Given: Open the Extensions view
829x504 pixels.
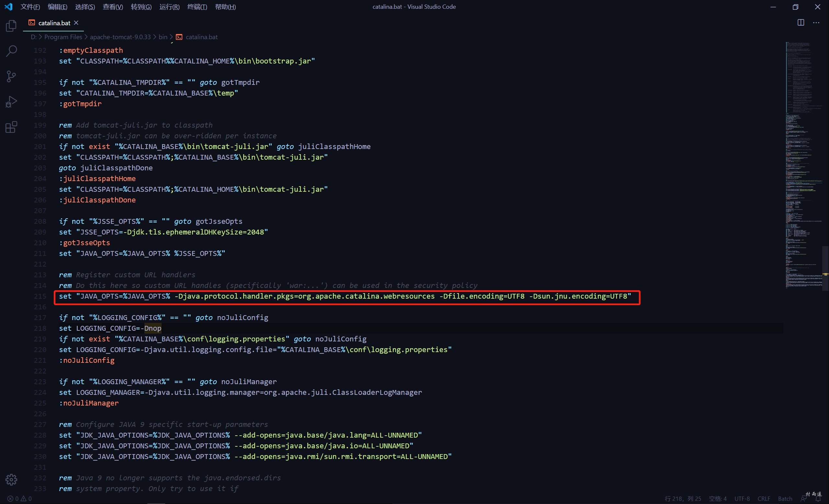Looking at the screenshot, I should tap(11, 127).
